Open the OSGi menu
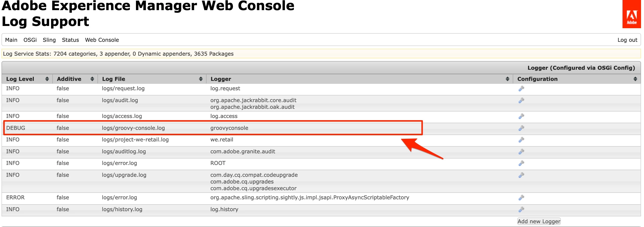Image resolution: width=644 pixels, height=227 pixels. (30, 40)
